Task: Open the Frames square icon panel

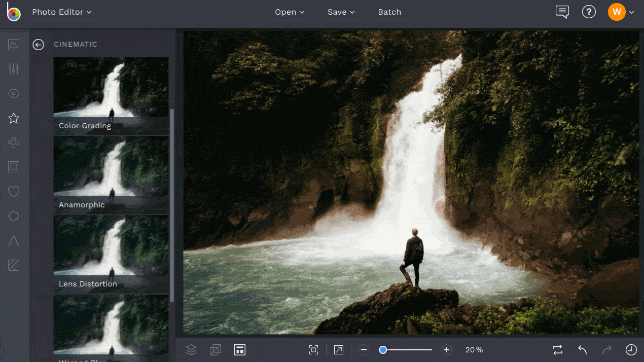Action: [14, 167]
